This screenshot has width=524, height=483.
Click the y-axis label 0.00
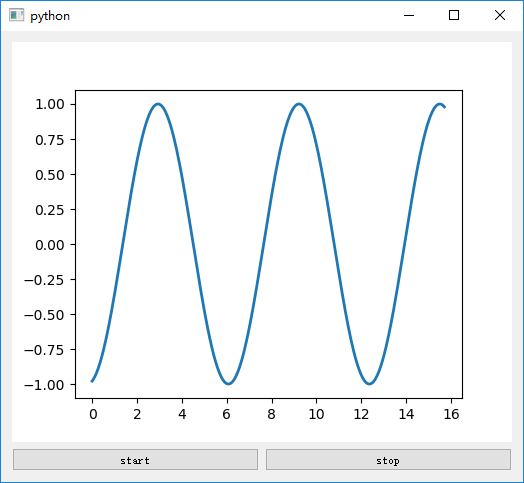pyautogui.click(x=50, y=245)
